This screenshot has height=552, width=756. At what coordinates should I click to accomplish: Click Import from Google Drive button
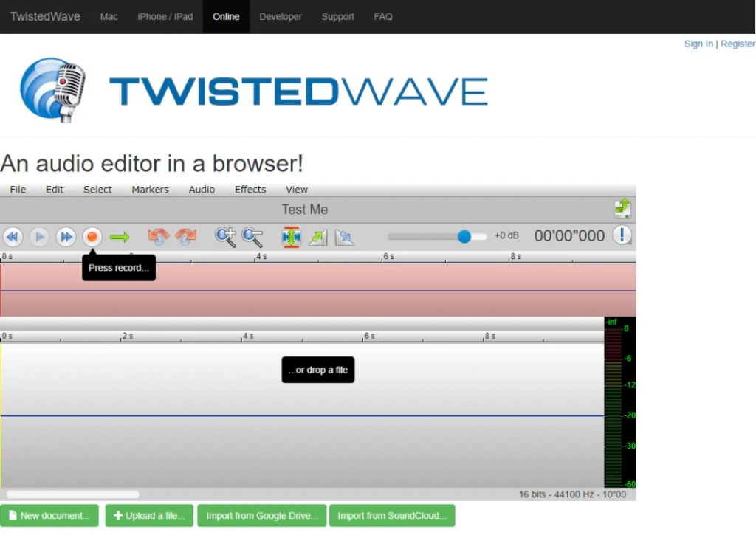pyautogui.click(x=262, y=515)
